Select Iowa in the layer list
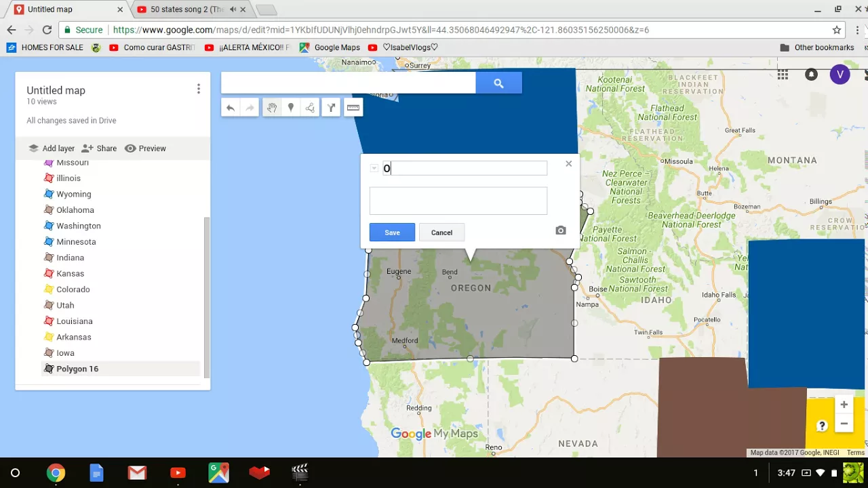This screenshot has height=488, width=868. click(66, 353)
